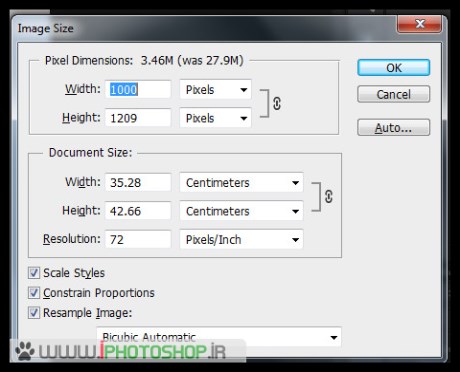This screenshot has width=460, height=372.
Task: Open the Pixels/Inch resolution units dropdown
Action: 241,239
